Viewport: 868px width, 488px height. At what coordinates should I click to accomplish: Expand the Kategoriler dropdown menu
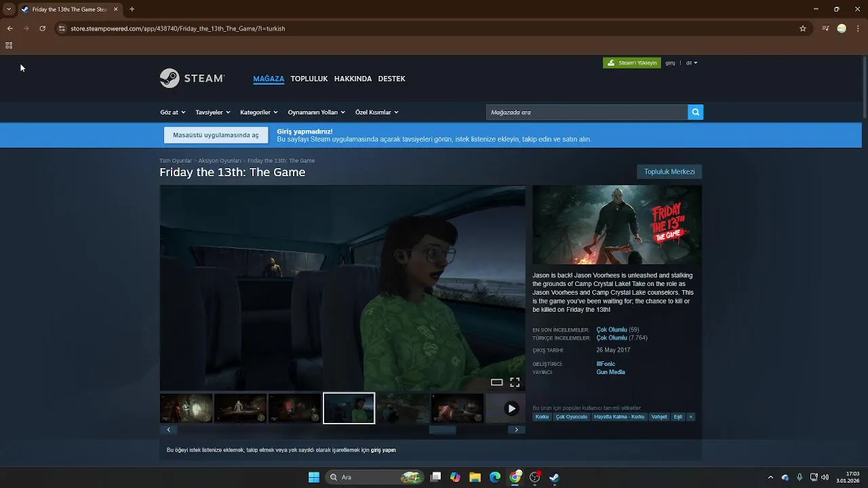(x=259, y=113)
